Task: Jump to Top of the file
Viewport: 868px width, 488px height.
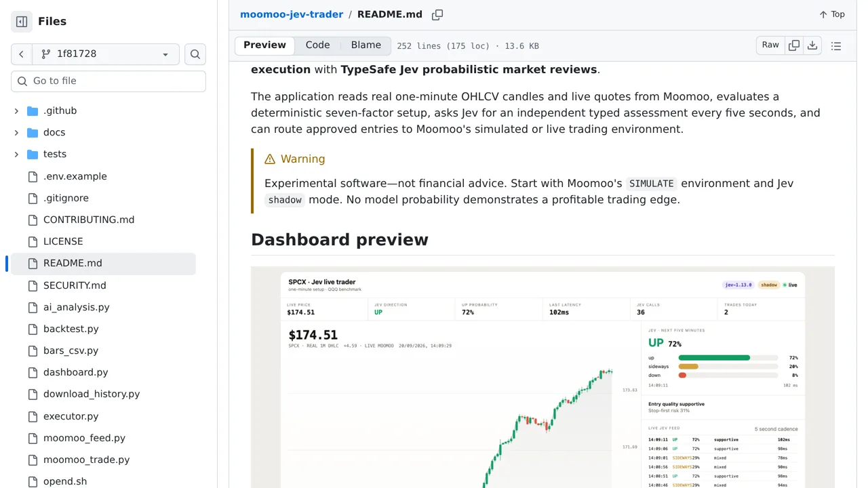Action: (x=831, y=14)
